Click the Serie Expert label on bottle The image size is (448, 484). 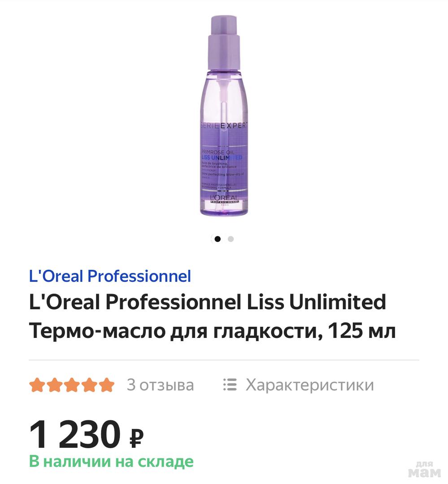[224, 125]
